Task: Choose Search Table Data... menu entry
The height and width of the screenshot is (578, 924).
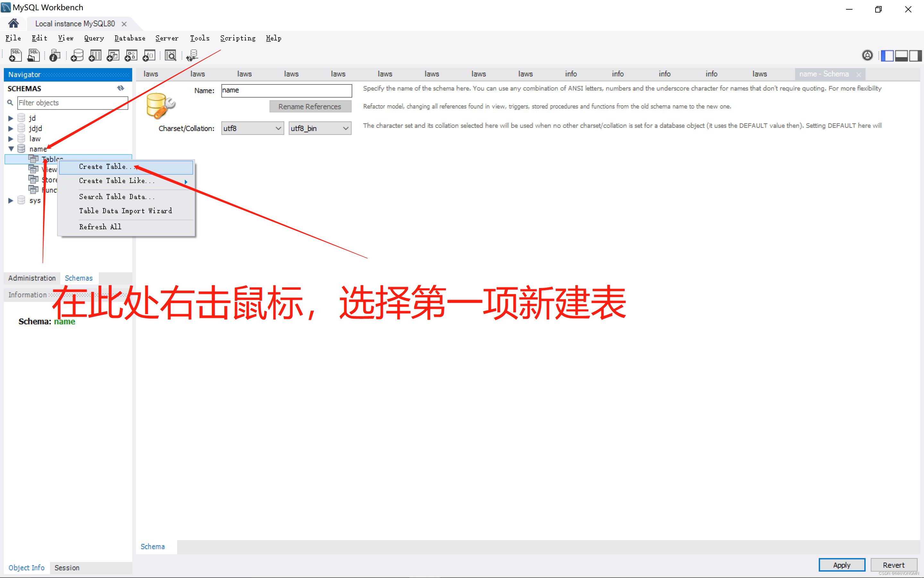Action: [126, 197]
